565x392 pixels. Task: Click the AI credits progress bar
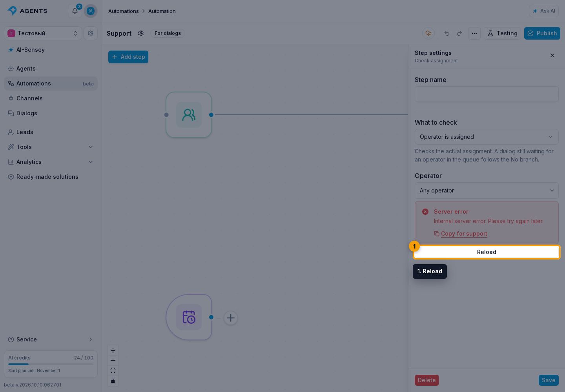51,364
